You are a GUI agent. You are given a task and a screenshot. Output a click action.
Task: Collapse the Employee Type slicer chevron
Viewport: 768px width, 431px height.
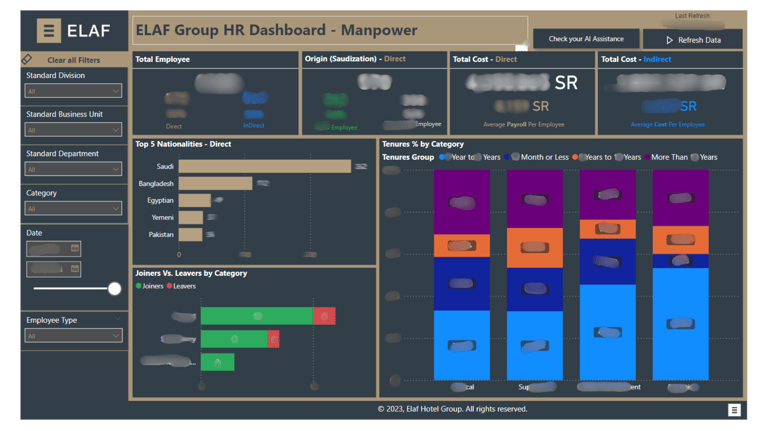click(x=118, y=319)
